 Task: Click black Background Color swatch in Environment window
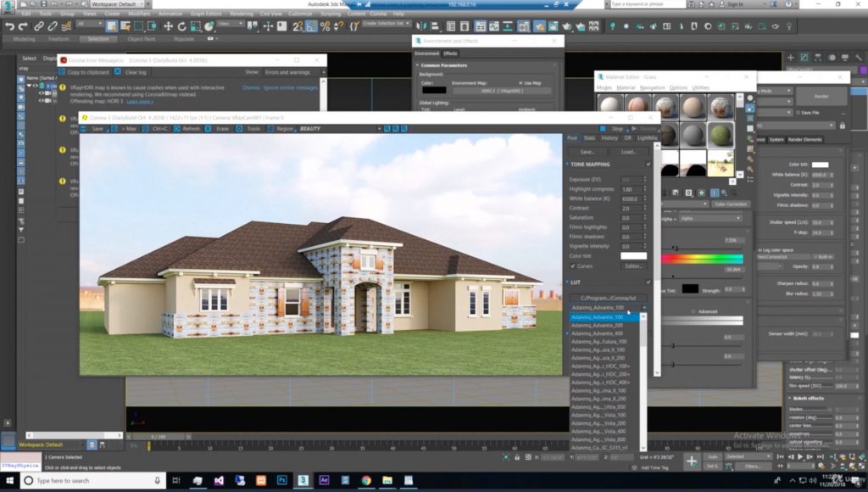point(434,90)
